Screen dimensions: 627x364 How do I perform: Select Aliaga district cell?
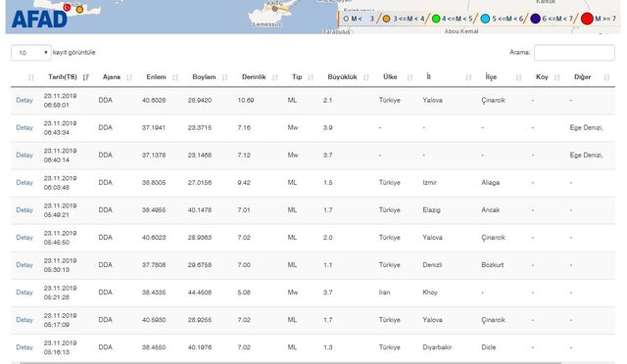(491, 183)
